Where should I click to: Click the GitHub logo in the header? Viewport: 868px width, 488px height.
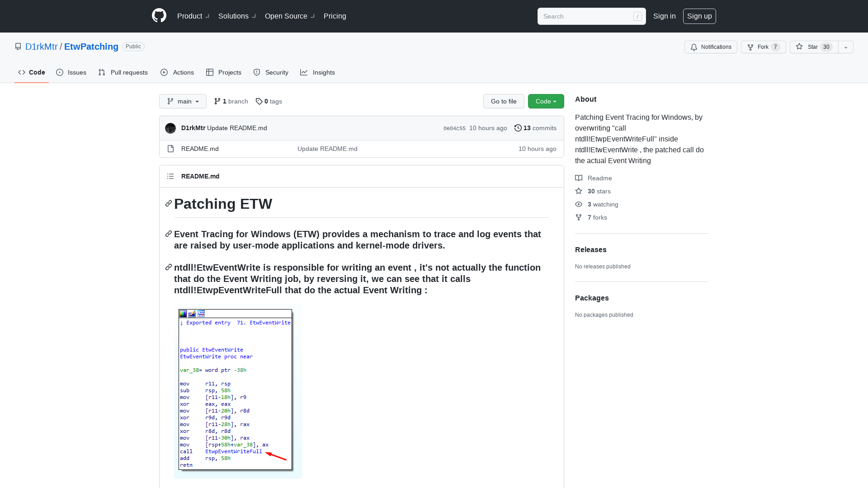pyautogui.click(x=159, y=15)
